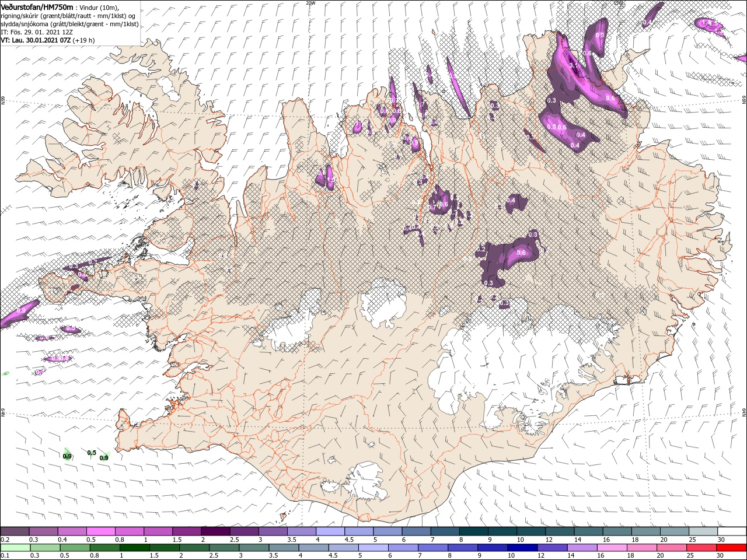747x560 pixels.
Task: Click the Veðurstofan/HM750m title text
Action: (37, 6)
